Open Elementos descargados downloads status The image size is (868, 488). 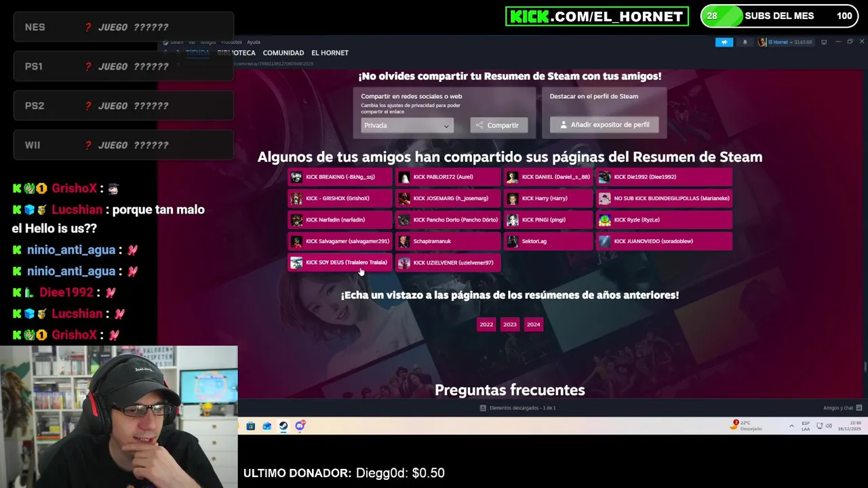point(517,408)
